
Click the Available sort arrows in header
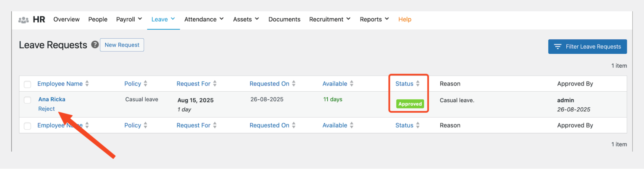coord(352,84)
